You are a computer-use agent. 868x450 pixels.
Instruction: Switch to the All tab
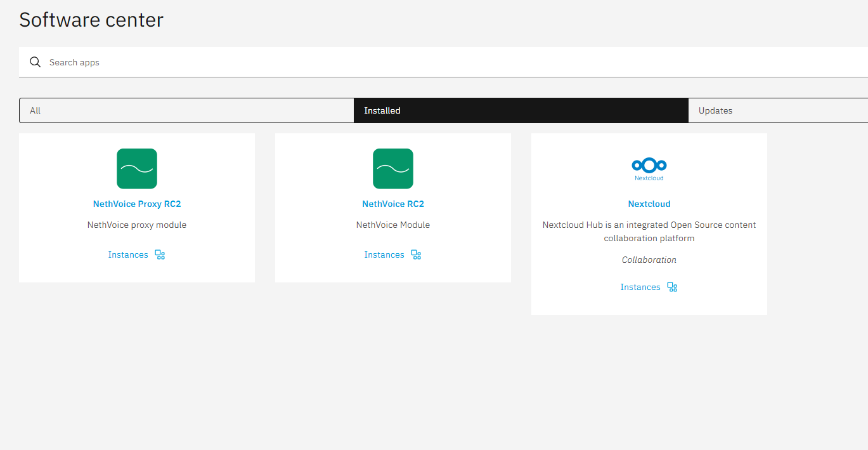[x=186, y=110]
